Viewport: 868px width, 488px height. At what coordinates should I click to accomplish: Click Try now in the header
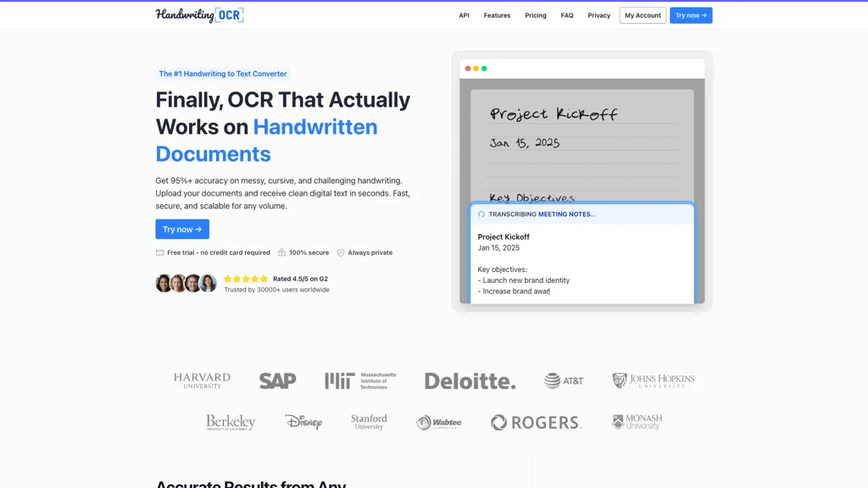tap(691, 15)
